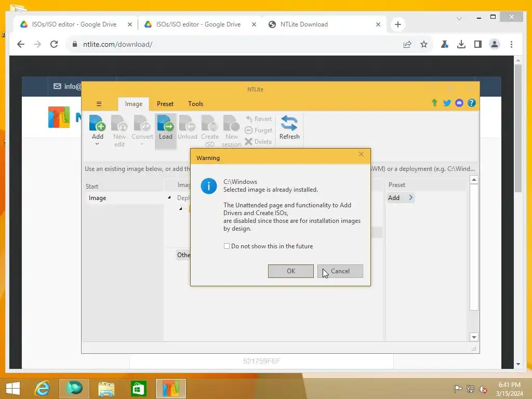Reload the page with the Chrome refresh button

point(54,44)
